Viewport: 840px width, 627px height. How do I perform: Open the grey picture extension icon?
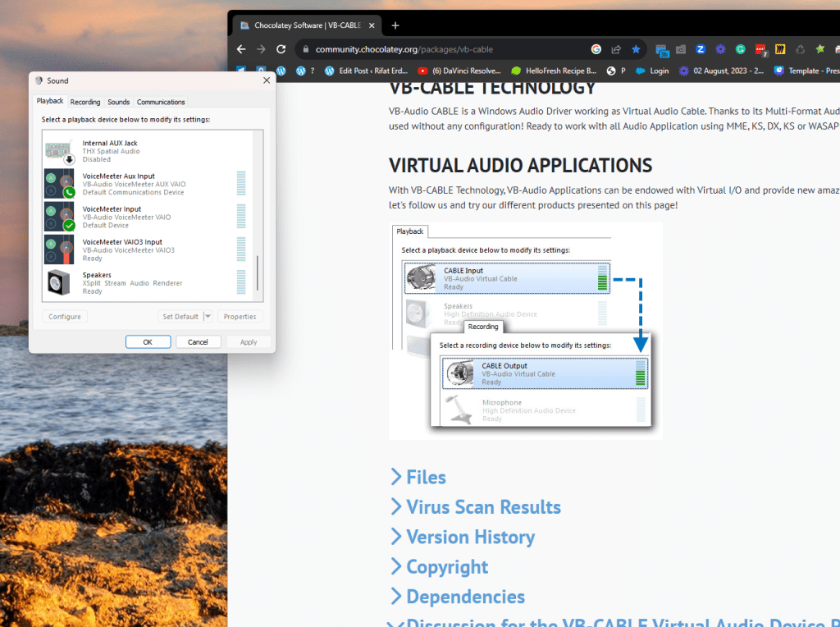point(680,49)
